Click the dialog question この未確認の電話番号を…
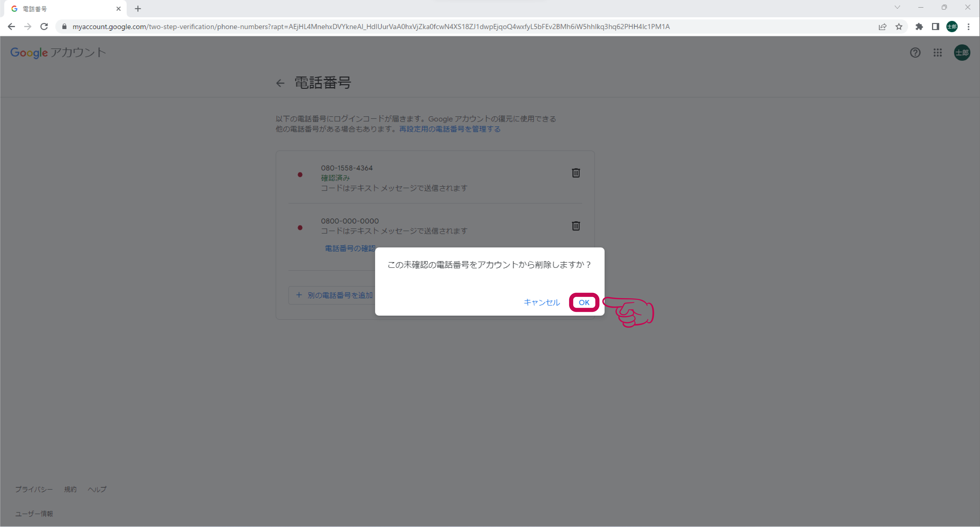 pos(489,265)
